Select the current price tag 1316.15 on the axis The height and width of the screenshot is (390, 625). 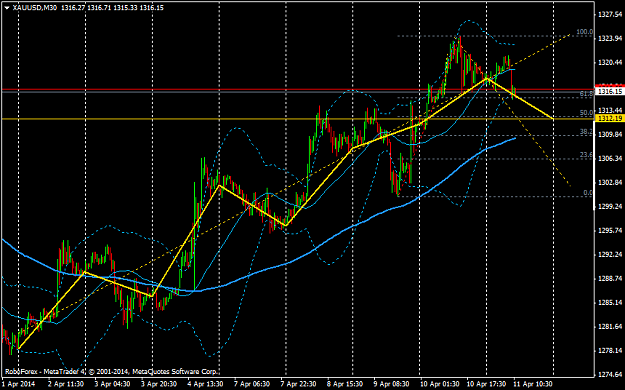coord(609,91)
